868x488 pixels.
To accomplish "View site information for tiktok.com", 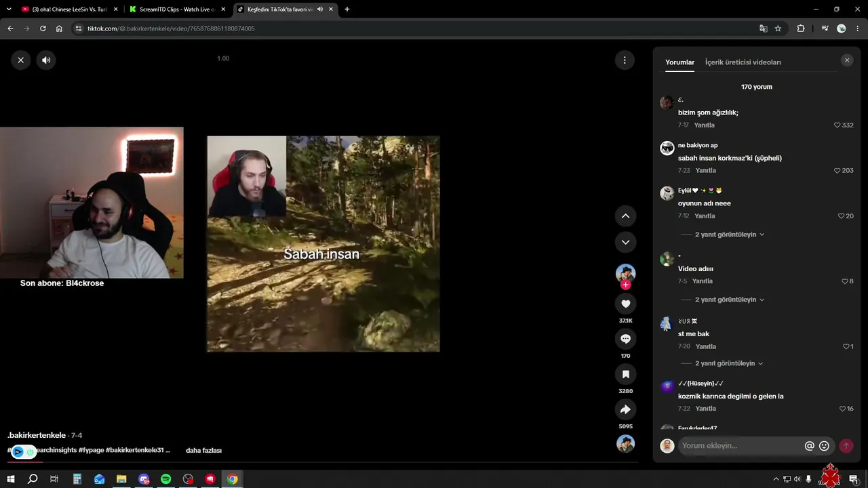I will pos(78,28).
